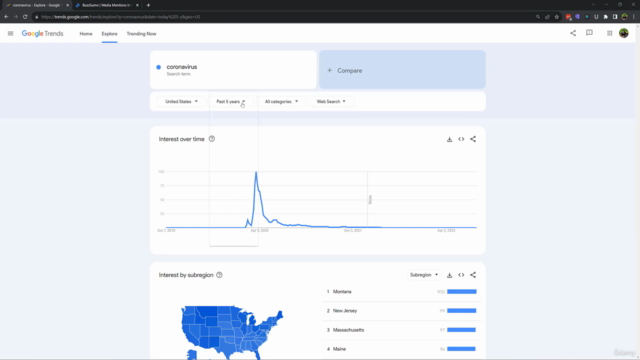Viewport: 640px width, 360px height.
Task: Open the Google account avatar in header
Action: point(624,33)
